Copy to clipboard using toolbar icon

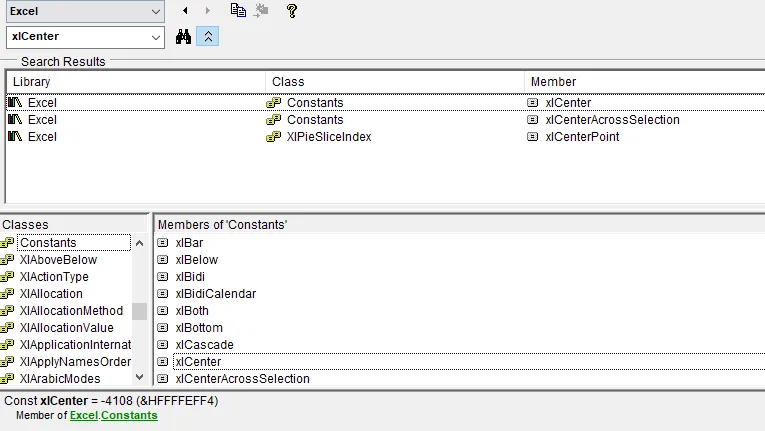238,10
